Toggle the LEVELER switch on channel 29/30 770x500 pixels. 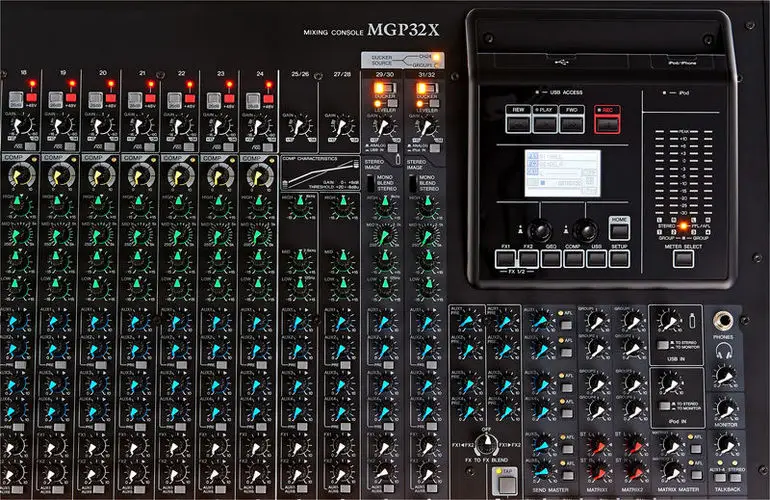(392, 104)
